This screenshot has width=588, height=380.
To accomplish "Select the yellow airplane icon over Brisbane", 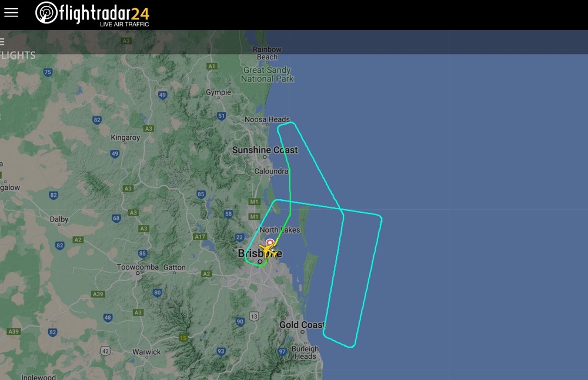I will (x=269, y=250).
